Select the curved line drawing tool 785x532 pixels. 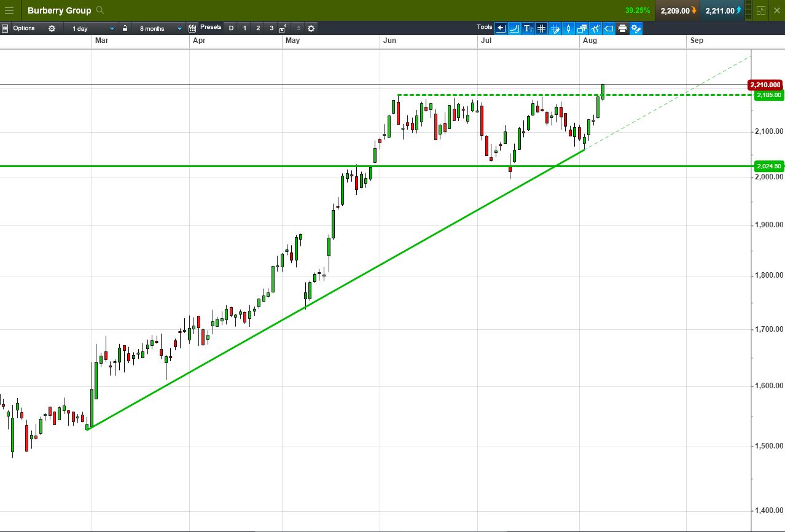pos(514,28)
